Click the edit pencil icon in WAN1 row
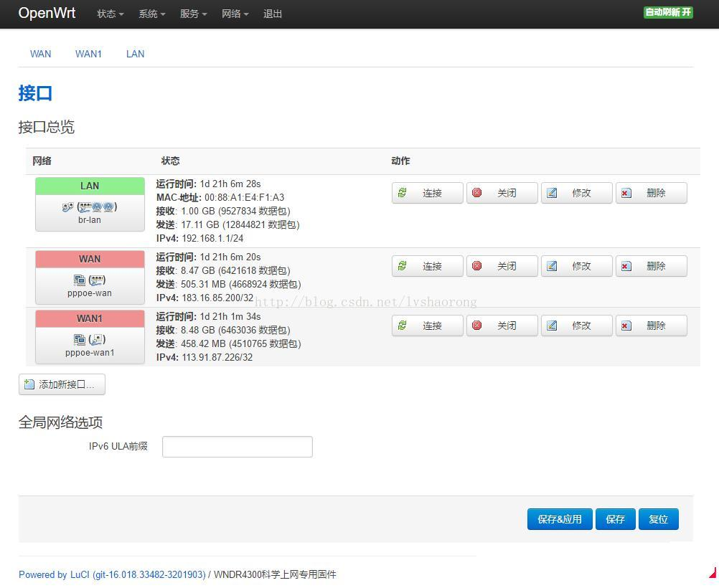This screenshot has width=719, height=588. click(552, 326)
